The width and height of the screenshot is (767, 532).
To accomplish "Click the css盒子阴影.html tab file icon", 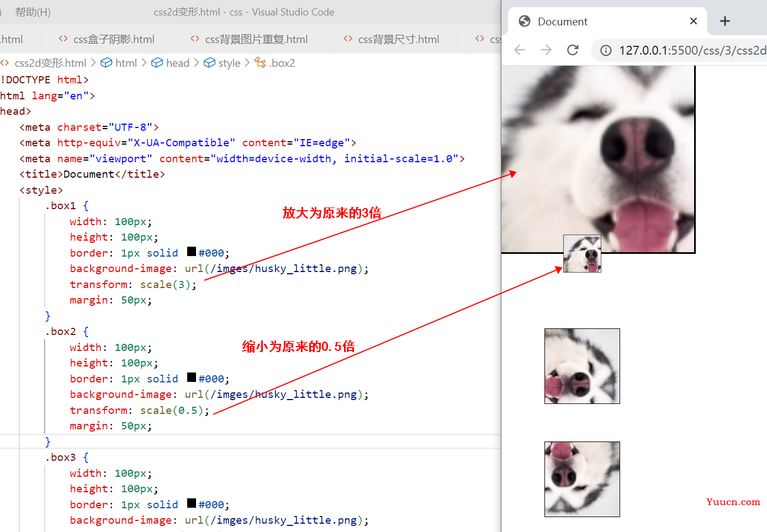I will click(x=63, y=39).
